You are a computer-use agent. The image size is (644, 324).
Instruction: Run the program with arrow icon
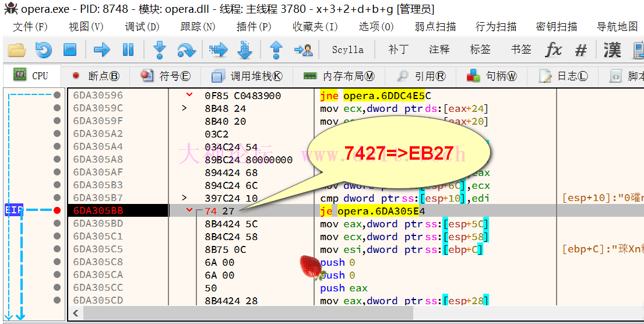102,50
